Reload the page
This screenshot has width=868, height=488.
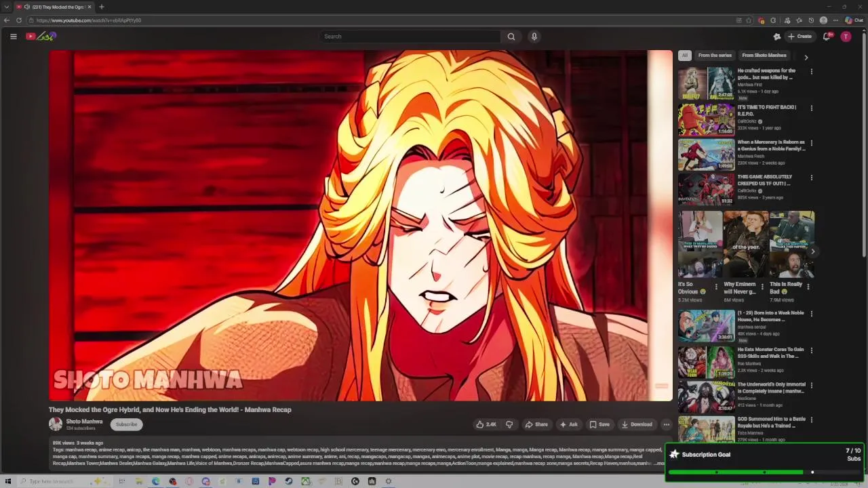pos(19,20)
